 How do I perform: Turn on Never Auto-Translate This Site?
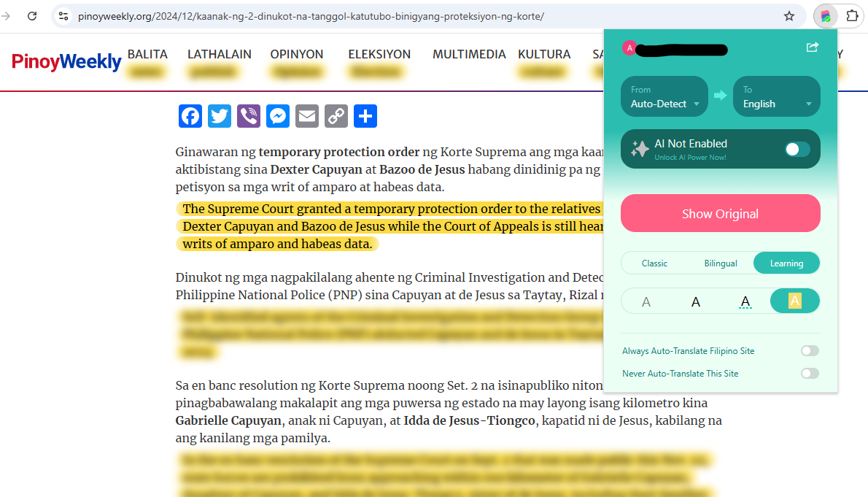click(x=809, y=373)
